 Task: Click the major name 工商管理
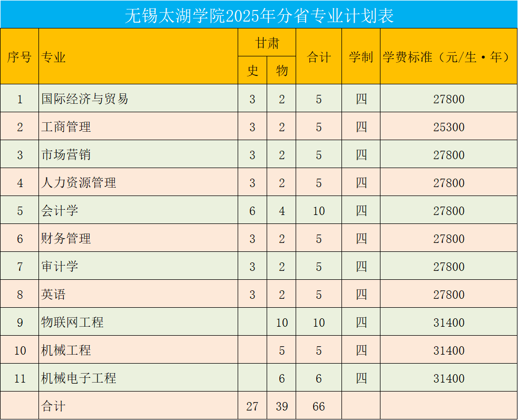point(66,127)
